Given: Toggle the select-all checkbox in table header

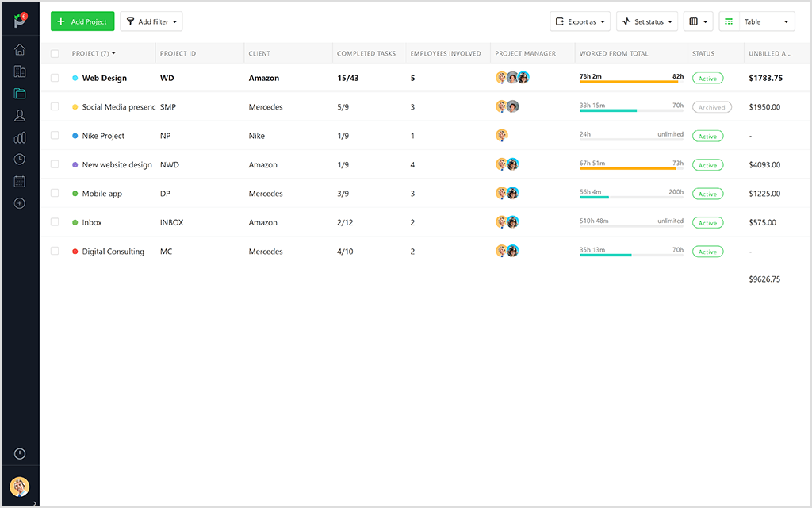Looking at the screenshot, I should point(55,52).
